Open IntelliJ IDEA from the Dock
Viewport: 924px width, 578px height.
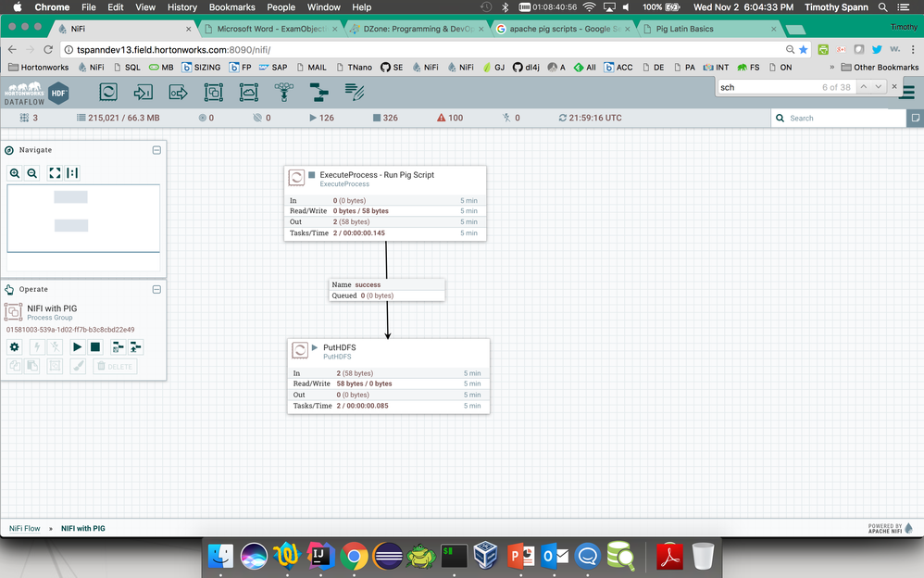320,556
